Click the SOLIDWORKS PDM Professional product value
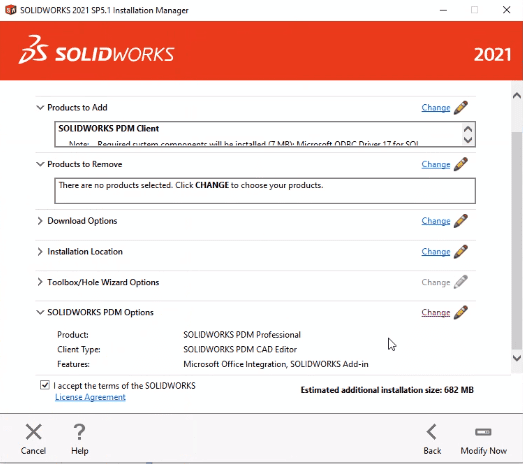Viewport: 523px width, 464px height. 242,335
